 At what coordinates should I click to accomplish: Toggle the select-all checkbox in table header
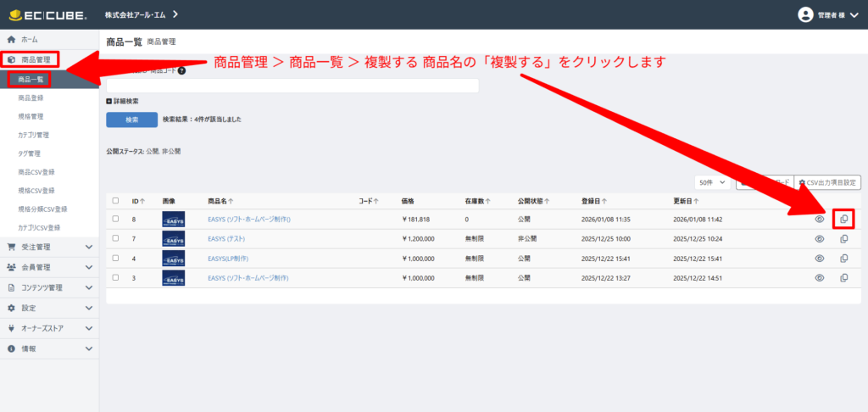[115, 201]
